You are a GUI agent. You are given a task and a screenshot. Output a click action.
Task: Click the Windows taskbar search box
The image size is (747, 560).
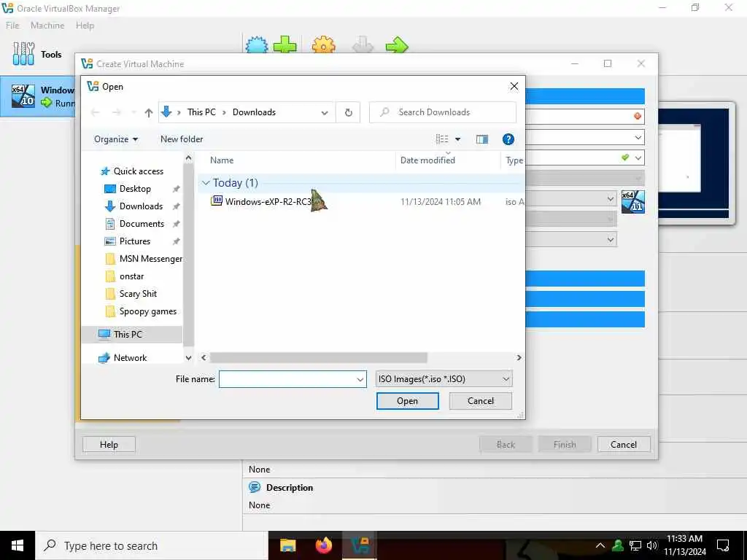pos(152,545)
